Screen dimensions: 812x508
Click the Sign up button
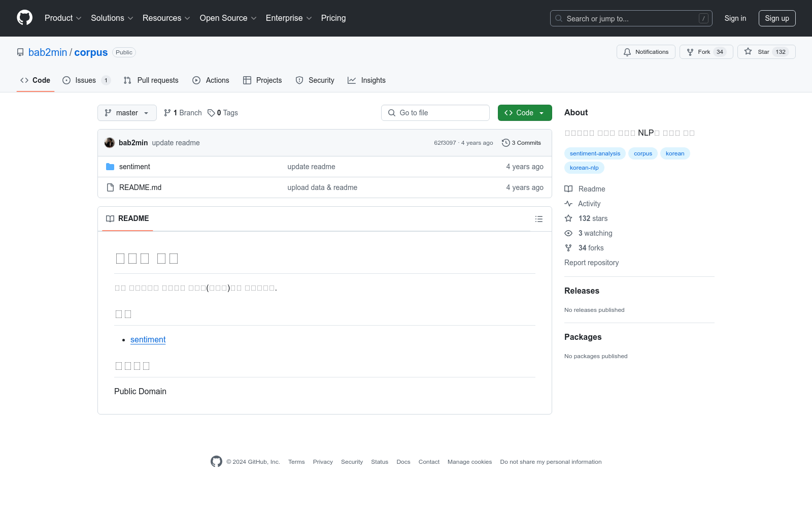coord(777,18)
